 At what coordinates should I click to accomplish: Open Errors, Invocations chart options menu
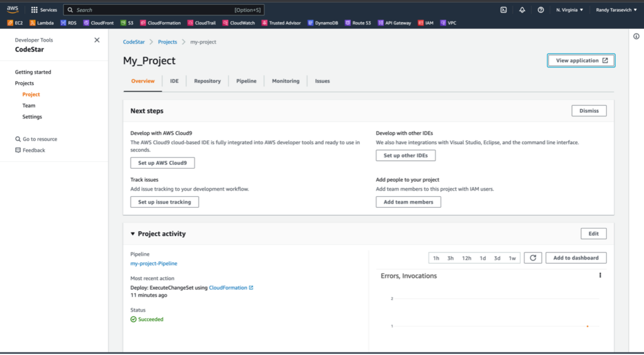click(600, 275)
